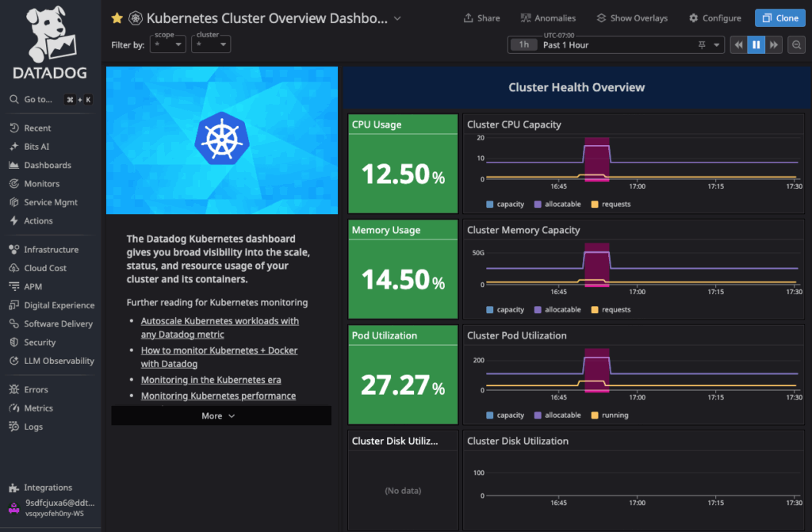Open the cluster filter dropdown
Viewport: 812px width, 532px height.
click(211, 45)
